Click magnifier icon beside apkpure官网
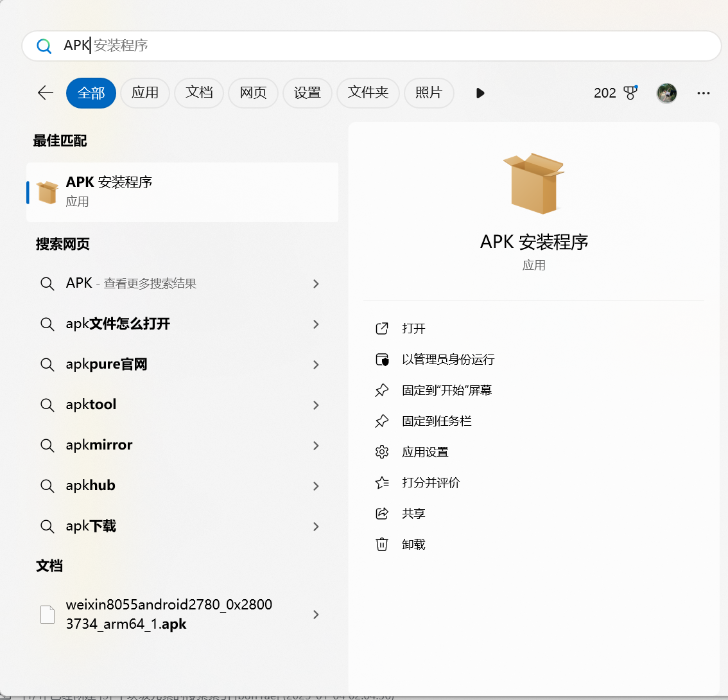 click(x=47, y=365)
